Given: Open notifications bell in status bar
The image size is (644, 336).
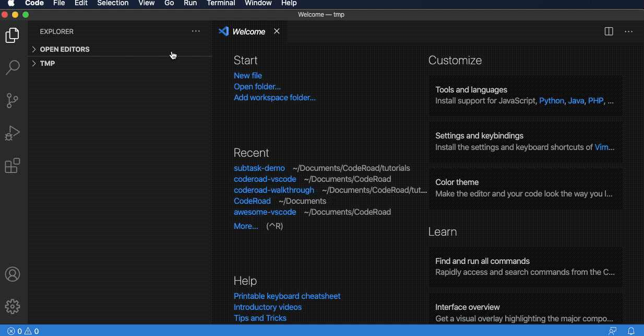Looking at the screenshot, I should tap(631, 331).
